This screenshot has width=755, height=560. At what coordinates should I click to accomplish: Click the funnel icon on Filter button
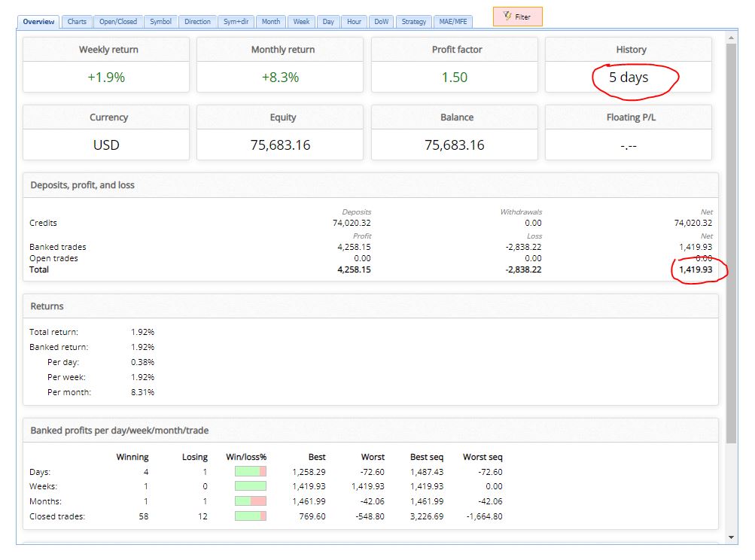click(x=507, y=16)
